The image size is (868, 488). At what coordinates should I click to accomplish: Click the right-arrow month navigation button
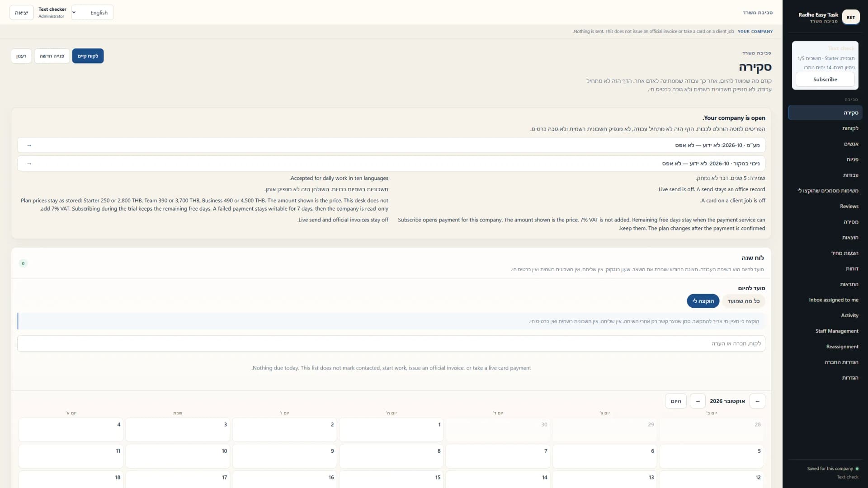coord(698,401)
